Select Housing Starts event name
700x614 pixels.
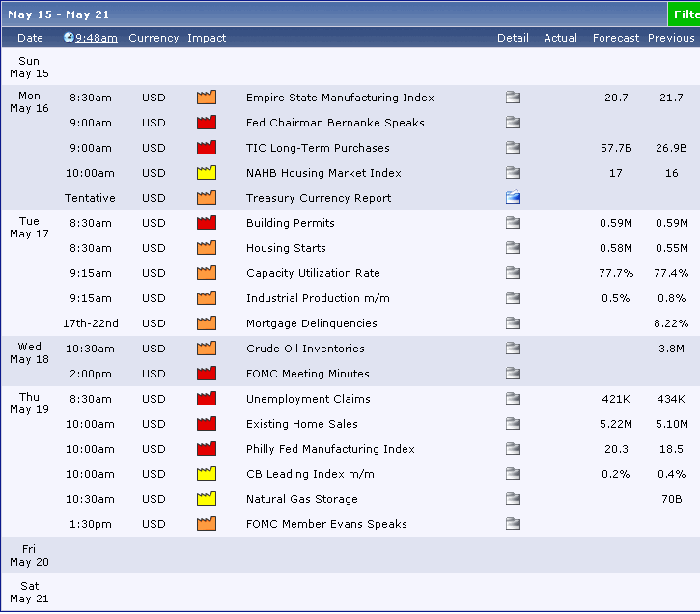click(286, 248)
